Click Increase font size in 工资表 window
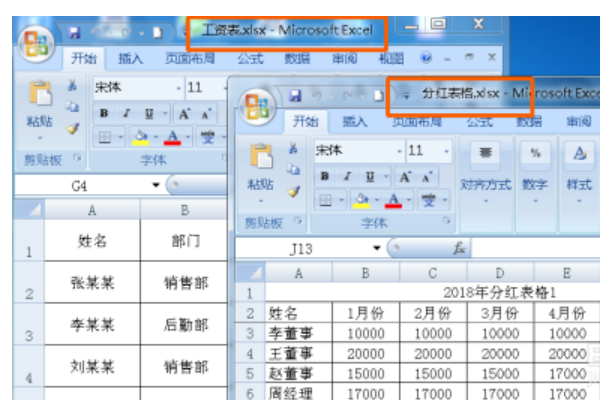The height and width of the screenshot is (400, 600). click(x=184, y=114)
